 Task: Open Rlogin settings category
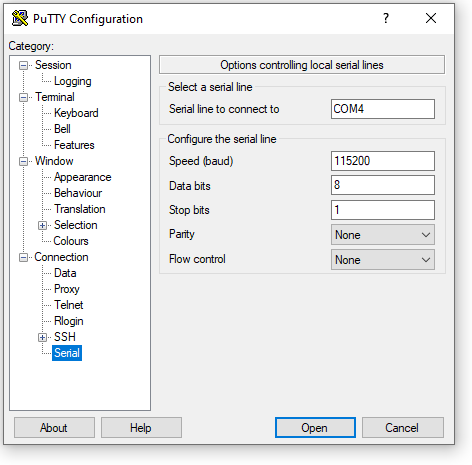(69, 321)
